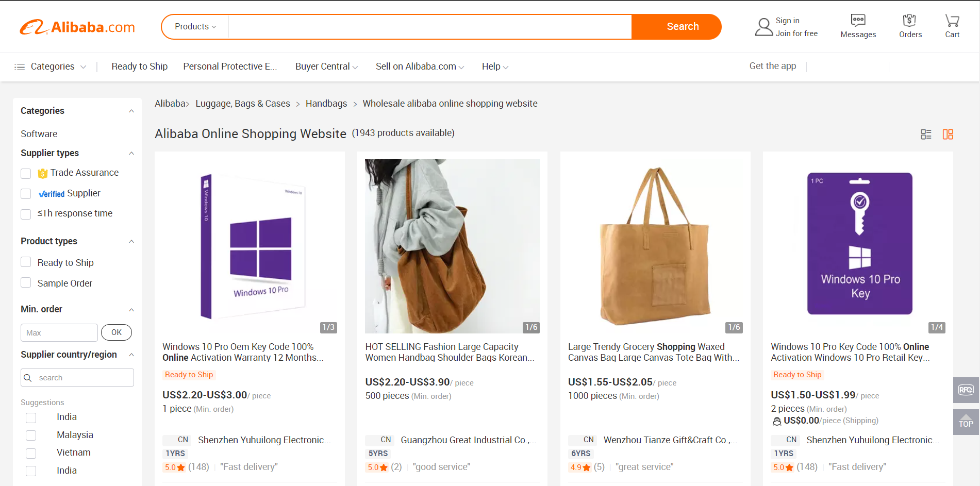
Task: Open Large Trendy Grocery Shopping Waxed Canvas Bag title
Action: (x=654, y=353)
